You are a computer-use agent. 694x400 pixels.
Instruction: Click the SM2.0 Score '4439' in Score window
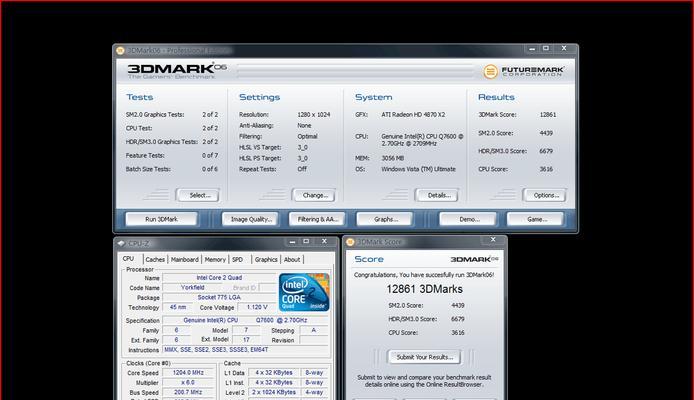click(458, 305)
